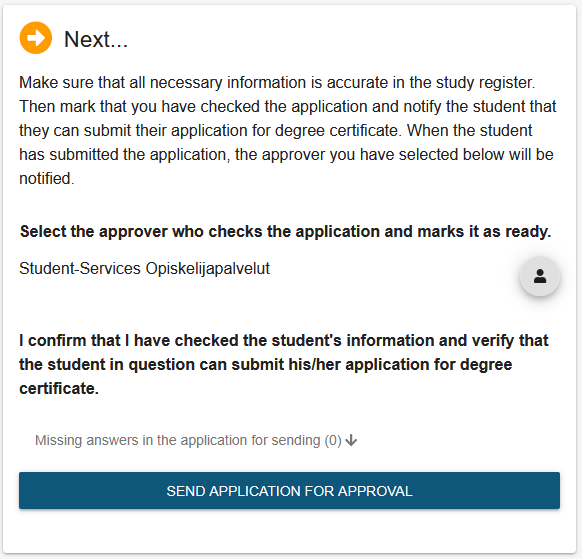The height and width of the screenshot is (559, 582).
Task: Expand Missing answers in the application list
Action: [196, 440]
